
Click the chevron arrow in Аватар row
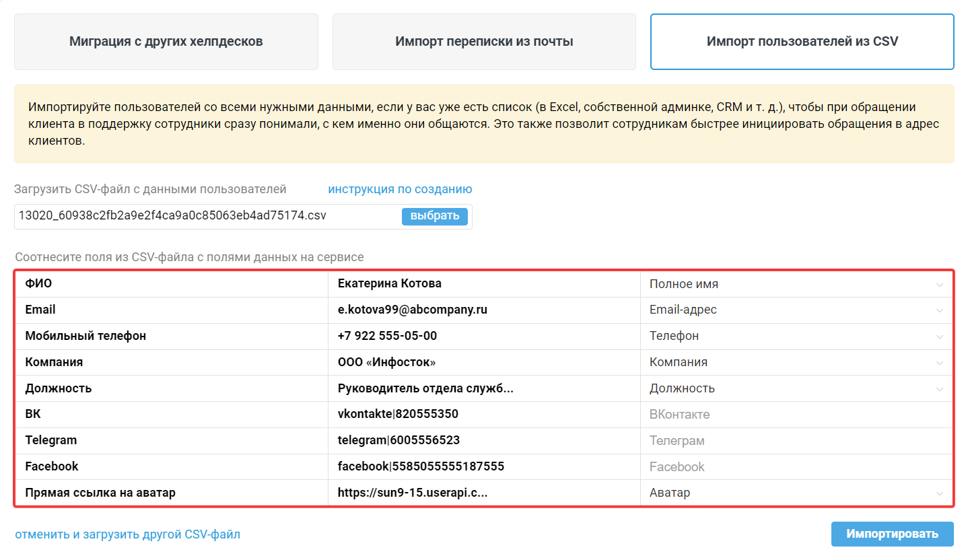pyautogui.click(x=940, y=493)
